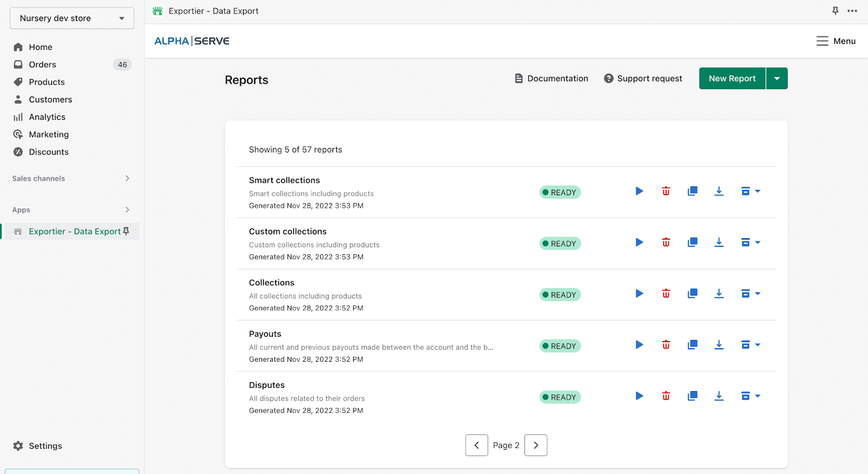Open the hamburger Menu
The width and height of the screenshot is (868, 474).
836,41
